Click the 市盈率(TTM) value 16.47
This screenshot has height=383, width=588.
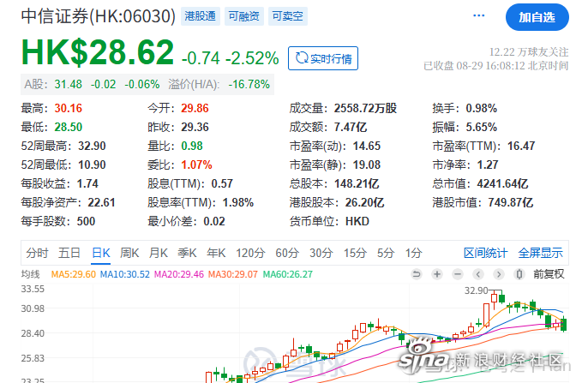(521, 146)
